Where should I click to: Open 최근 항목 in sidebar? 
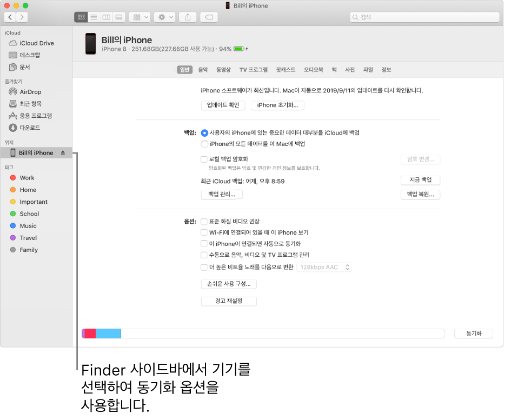[x=36, y=104]
